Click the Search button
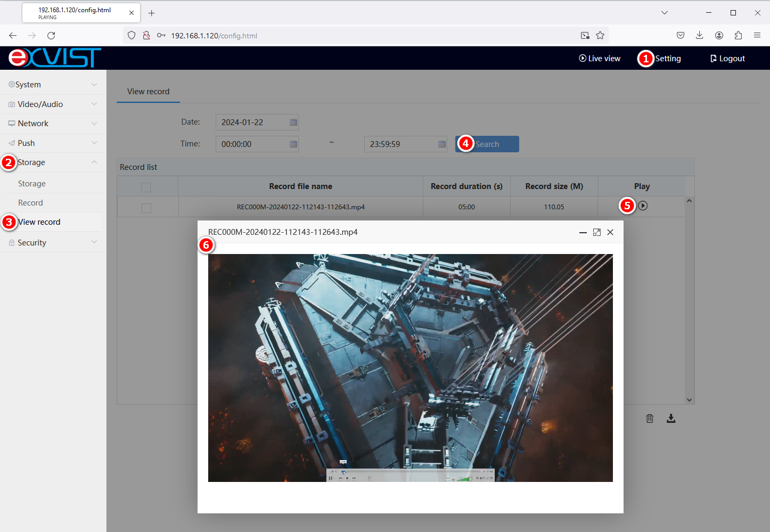 click(487, 144)
